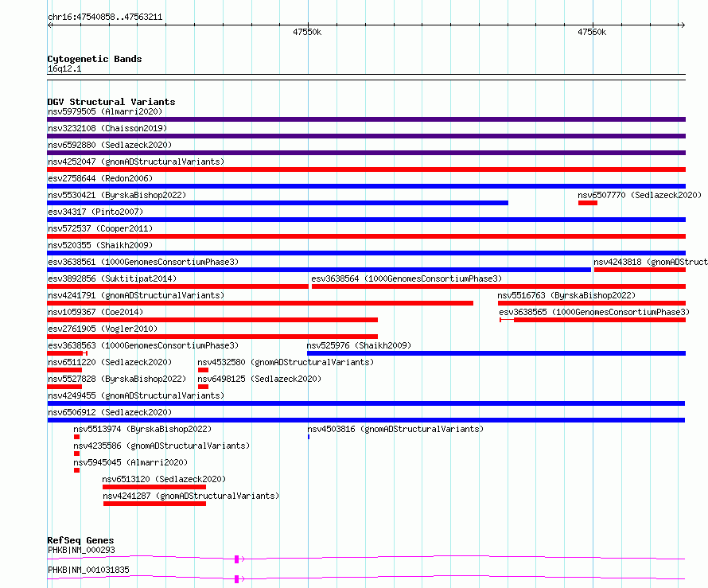Screen dimensions: 708x588
Task: Click esv3638563 (1000GenomesConsortiumPhase3) label
Action: (x=143, y=345)
